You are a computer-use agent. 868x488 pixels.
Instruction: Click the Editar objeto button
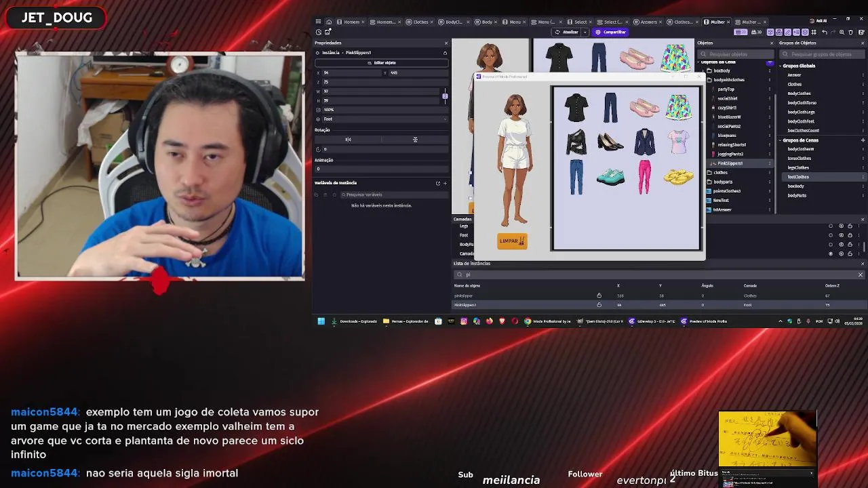381,62
